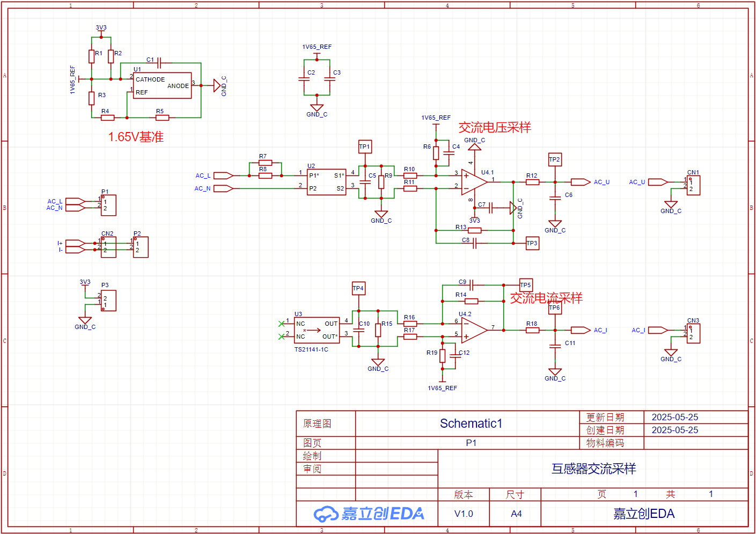Select resistor R18 symbol
Screen dimensions: 756x534
pyautogui.click(x=532, y=330)
